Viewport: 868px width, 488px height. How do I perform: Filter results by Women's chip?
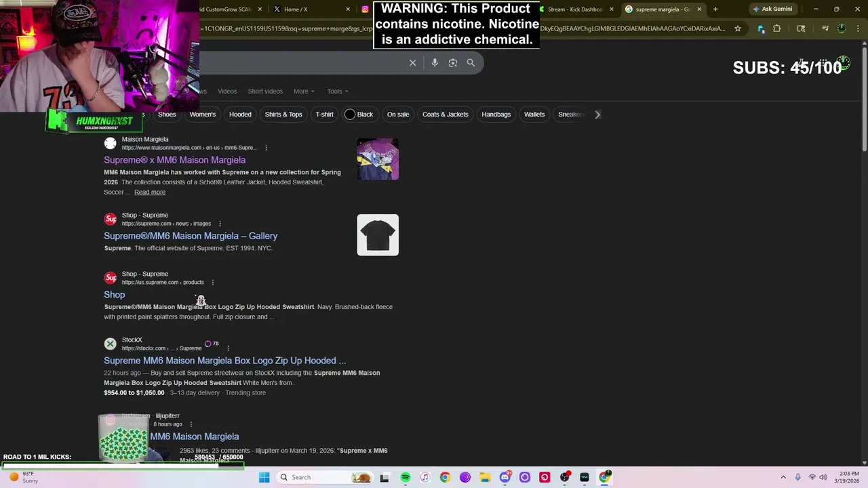tap(203, 115)
